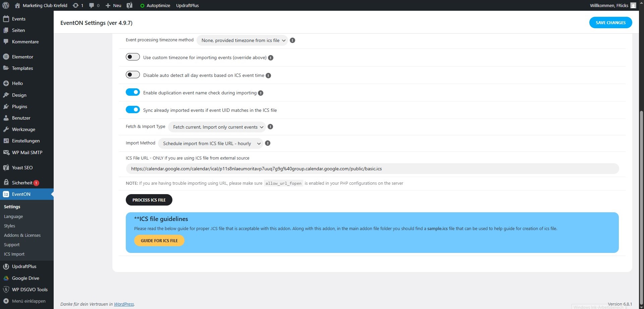Show info for custom timezone option
This screenshot has height=309, width=644.
point(271,58)
